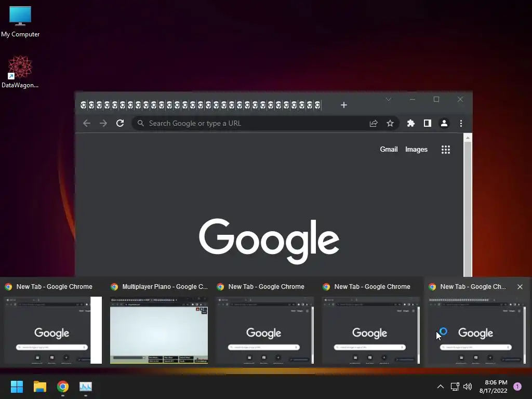Bookmark this tab with the star icon
This screenshot has height=399, width=532.
pos(390,123)
